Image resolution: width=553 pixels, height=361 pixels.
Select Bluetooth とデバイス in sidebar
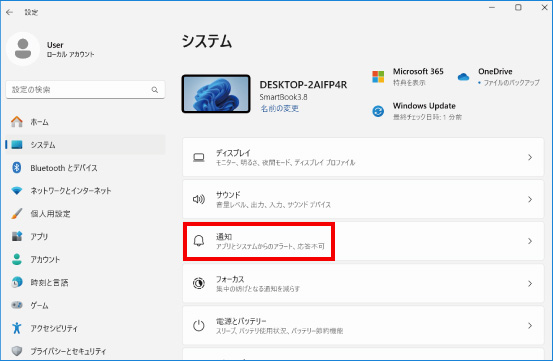(x=85, y=168)
